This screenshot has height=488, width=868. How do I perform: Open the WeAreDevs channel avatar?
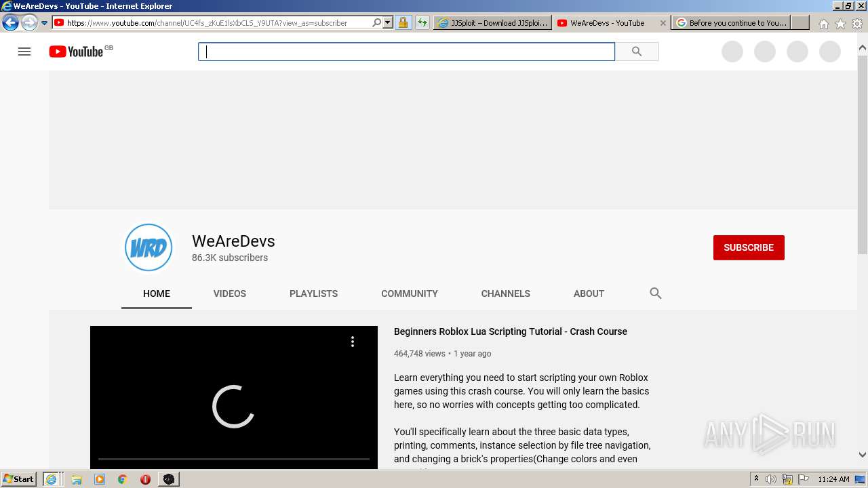click(149, 247)
